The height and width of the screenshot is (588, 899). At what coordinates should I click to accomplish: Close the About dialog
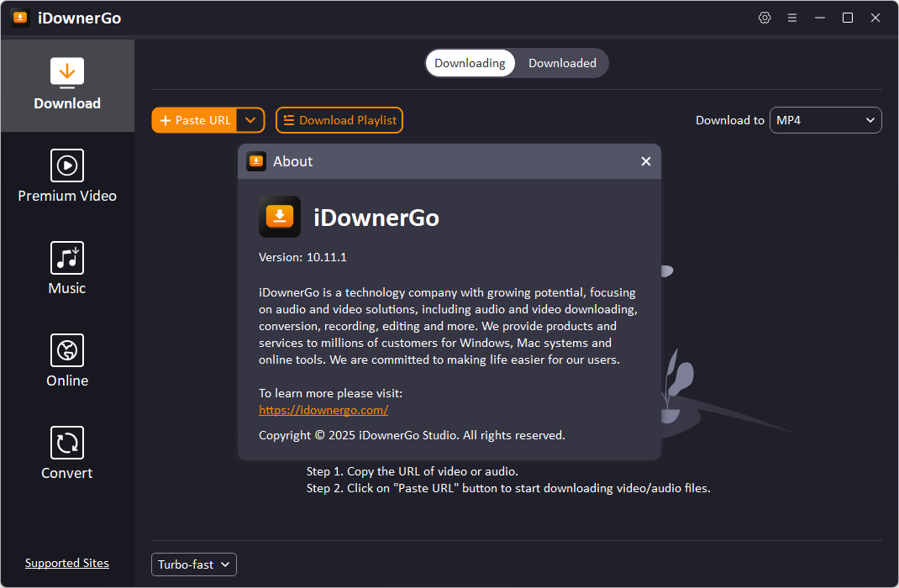tap(645, 161)
